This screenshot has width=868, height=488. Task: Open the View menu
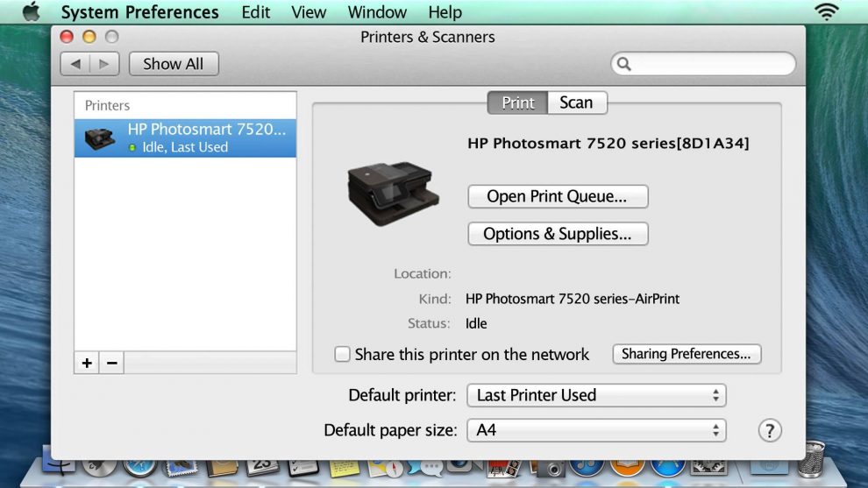(x=309, y=12)
